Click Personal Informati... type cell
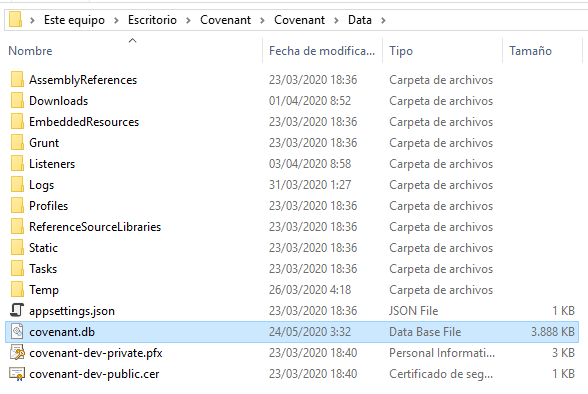Viewport: 588px width, 394px height. (x=442, y=353)
